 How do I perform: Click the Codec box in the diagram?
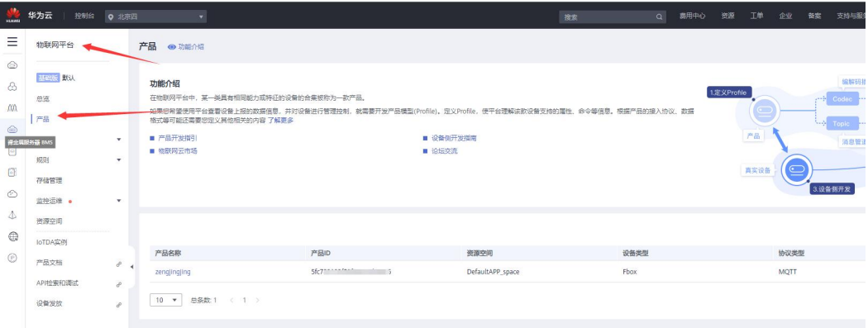(842, 99)
